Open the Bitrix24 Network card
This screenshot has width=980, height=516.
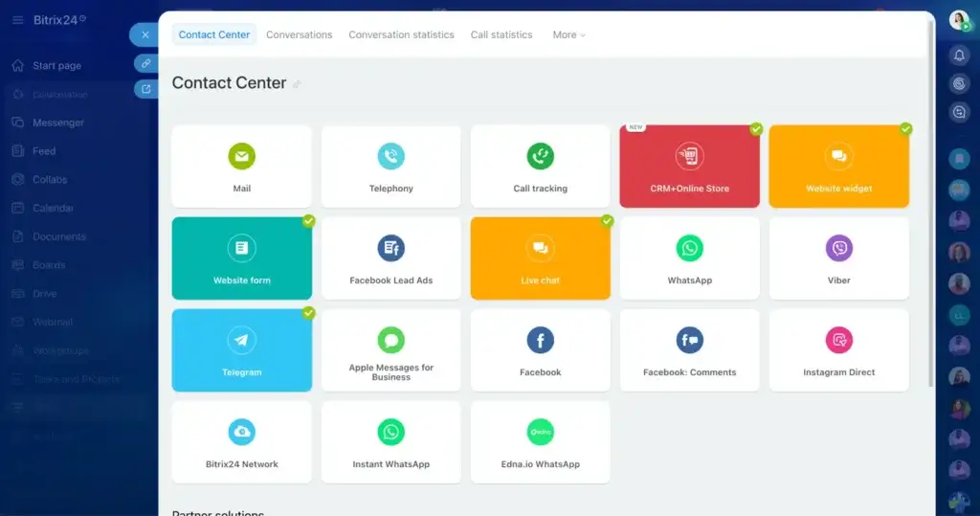241,442
